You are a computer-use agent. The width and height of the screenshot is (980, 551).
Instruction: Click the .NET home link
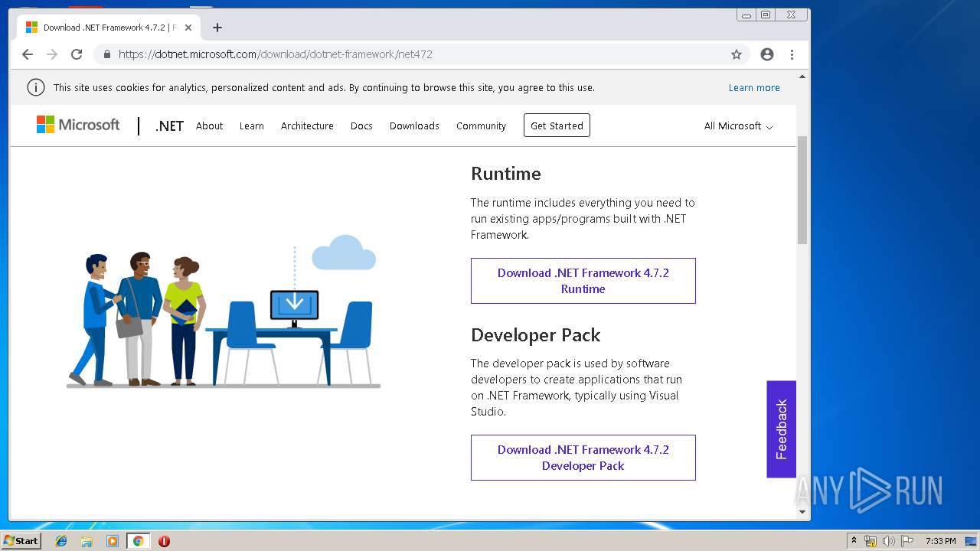[169, 126]
